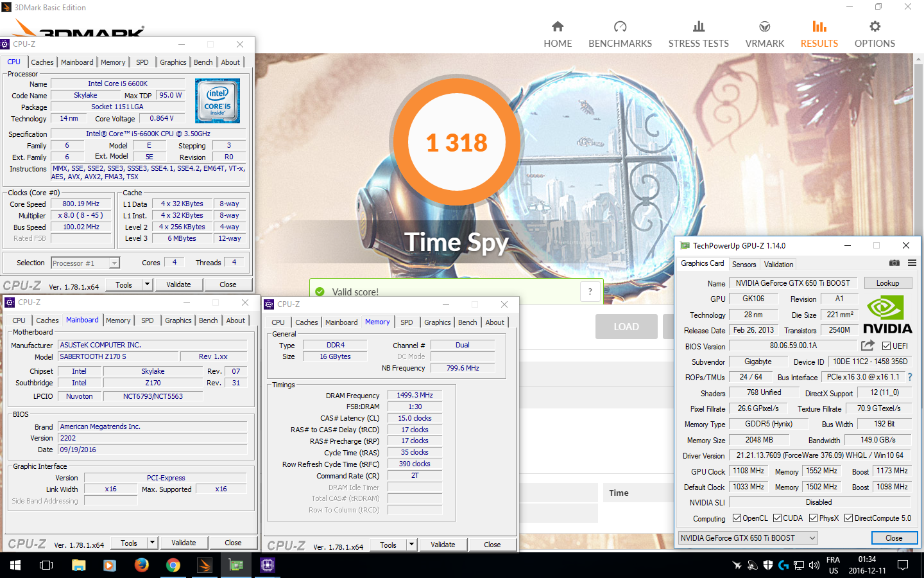Open the OPTIONS gear in 3DMark

pos(875,35)
